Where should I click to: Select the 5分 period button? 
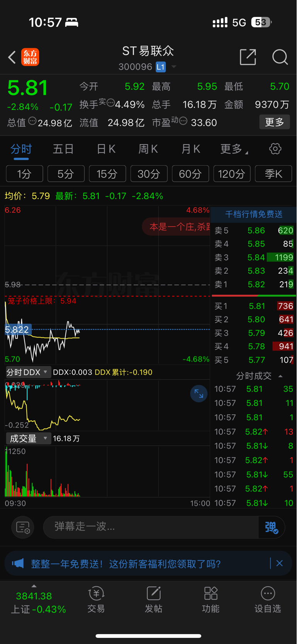point(66,174)
